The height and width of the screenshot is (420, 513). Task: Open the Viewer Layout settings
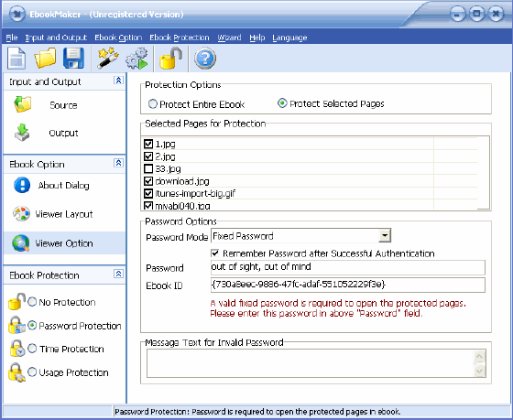64,214
